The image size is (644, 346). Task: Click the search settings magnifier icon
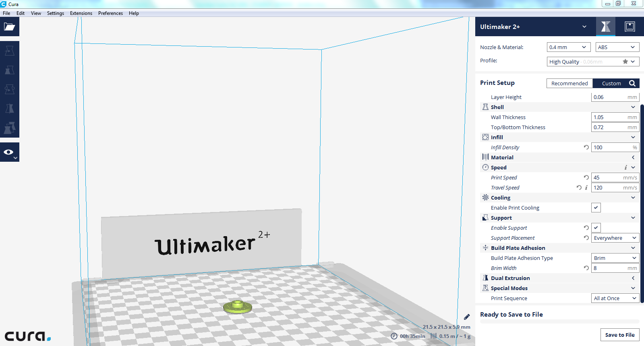[x=632, y=83]
